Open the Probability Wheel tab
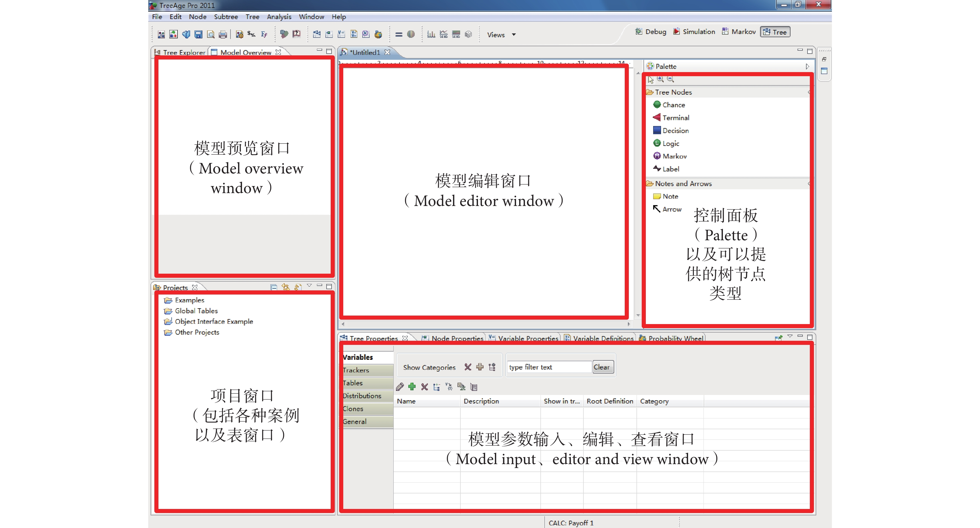 [x=672, y=338]
